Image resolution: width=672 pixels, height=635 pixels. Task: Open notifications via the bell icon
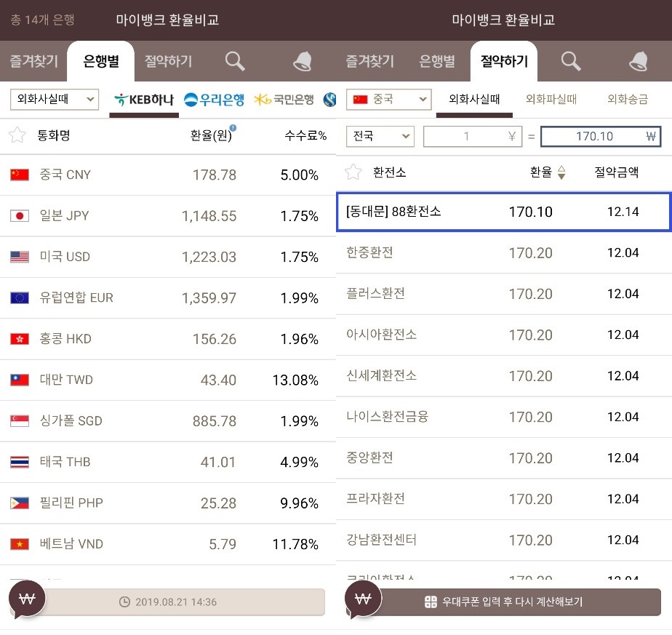pos(303,63)
